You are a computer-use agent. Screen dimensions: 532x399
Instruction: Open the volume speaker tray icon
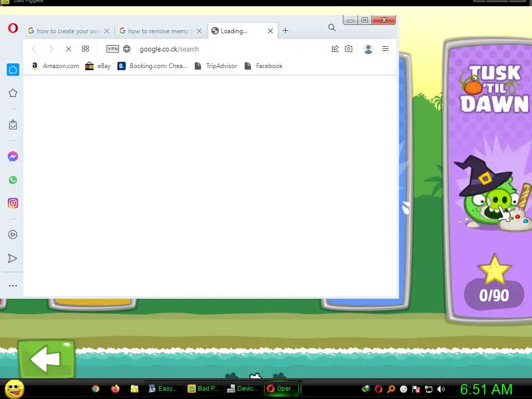tap(441, 389)
